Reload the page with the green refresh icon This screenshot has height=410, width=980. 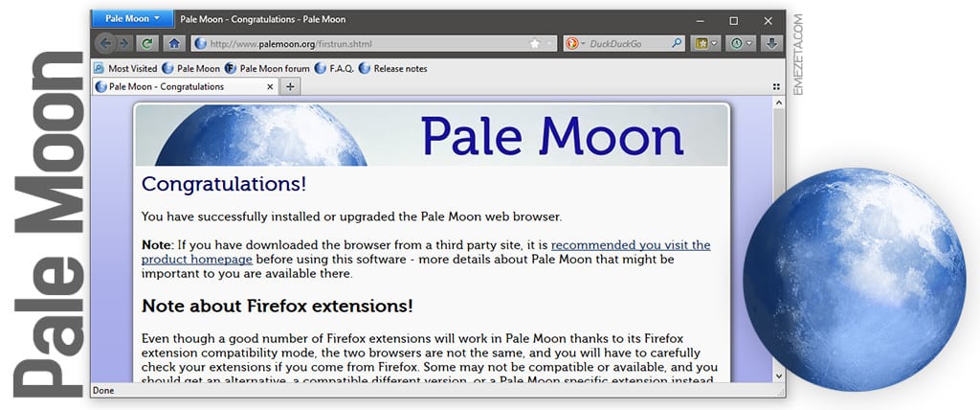pos(147,43)
